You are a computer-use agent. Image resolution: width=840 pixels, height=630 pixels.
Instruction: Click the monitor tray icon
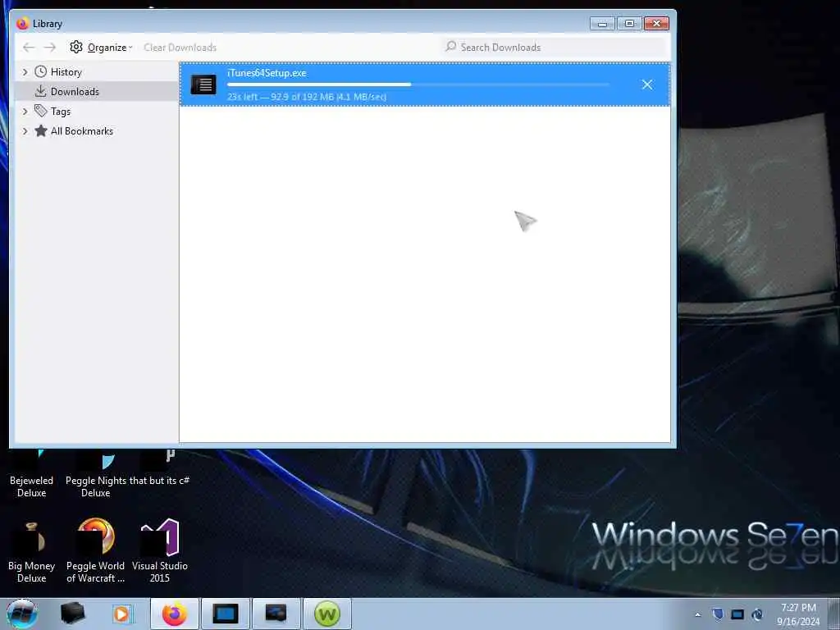point(737,614)
